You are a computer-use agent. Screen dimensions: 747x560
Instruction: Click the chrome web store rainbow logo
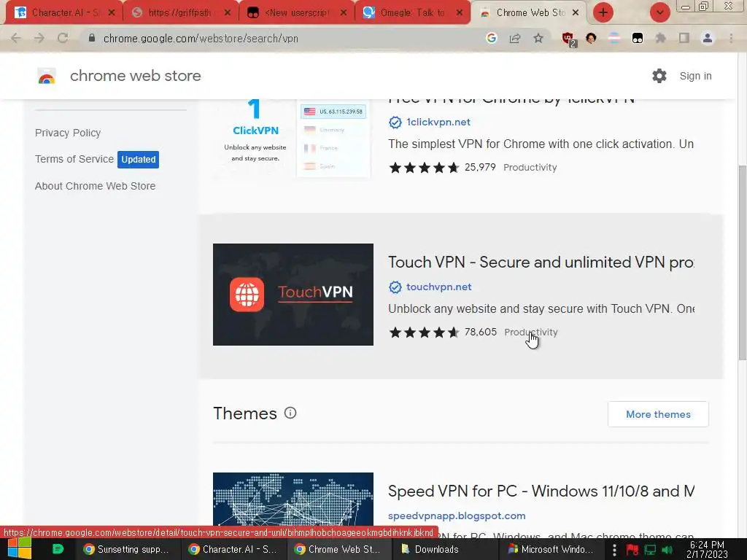[x=47, y=76]
